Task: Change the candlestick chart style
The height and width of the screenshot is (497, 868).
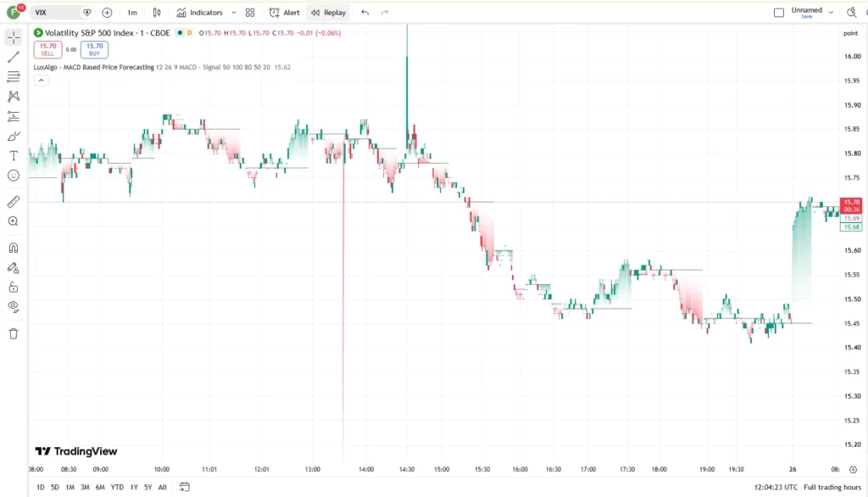Action: point(157,12)
